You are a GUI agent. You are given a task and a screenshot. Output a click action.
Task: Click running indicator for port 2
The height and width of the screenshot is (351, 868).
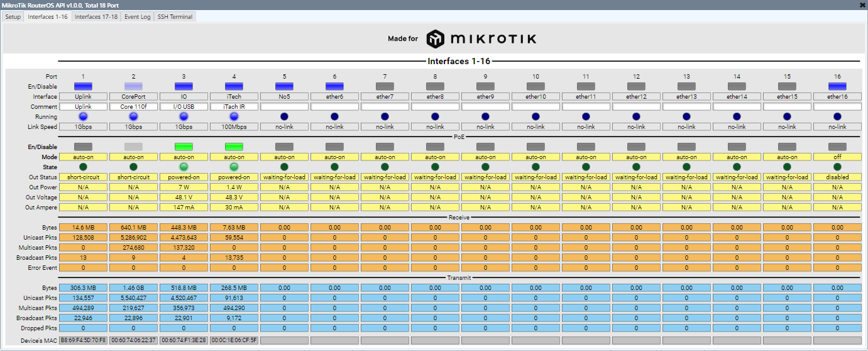coord(133,116)
